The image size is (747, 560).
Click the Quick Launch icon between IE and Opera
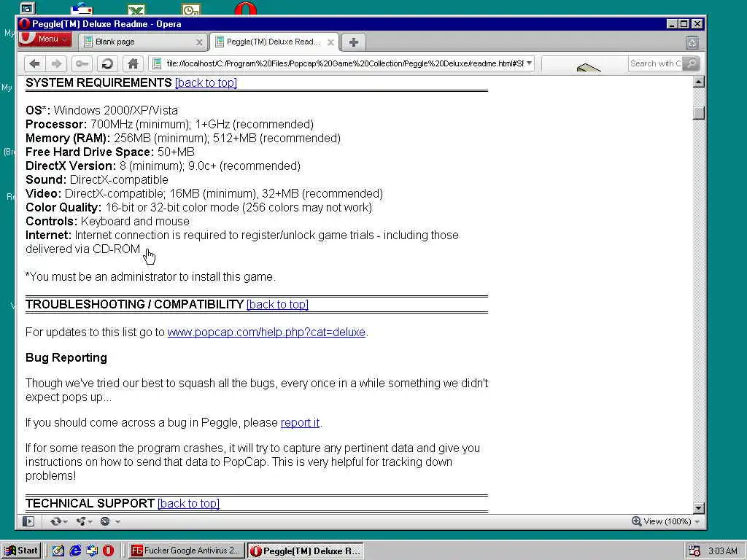92,551
